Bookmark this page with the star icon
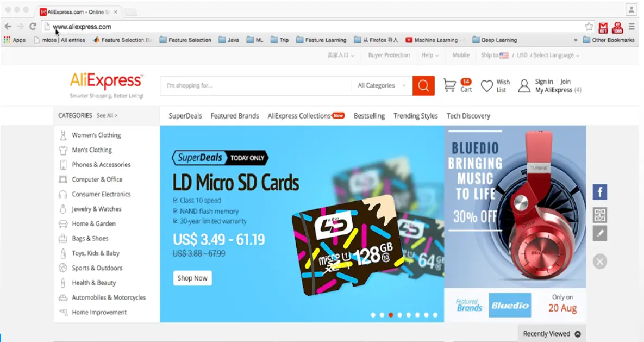 tap(589, 27)
